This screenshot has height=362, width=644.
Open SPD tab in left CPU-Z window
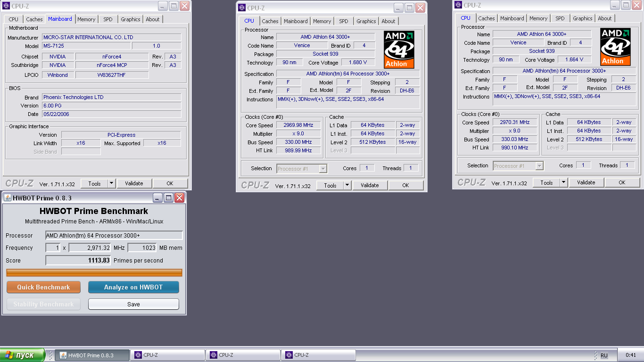(x=108, y=19)
